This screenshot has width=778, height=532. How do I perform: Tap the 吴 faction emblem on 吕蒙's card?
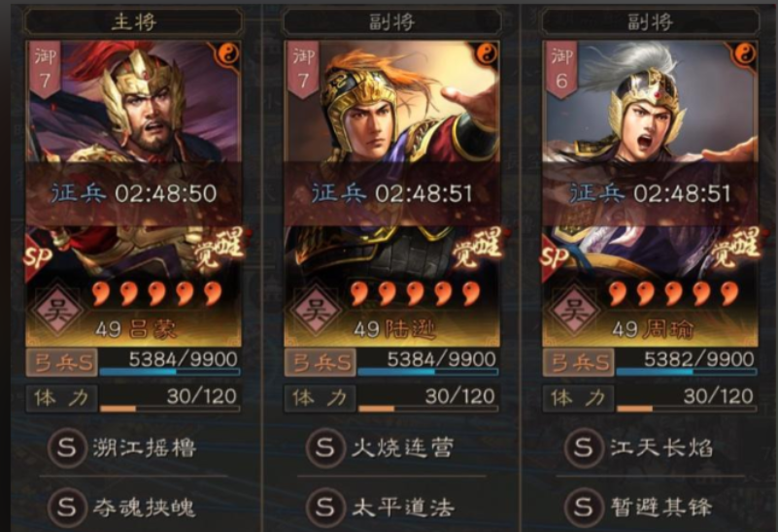57,311
